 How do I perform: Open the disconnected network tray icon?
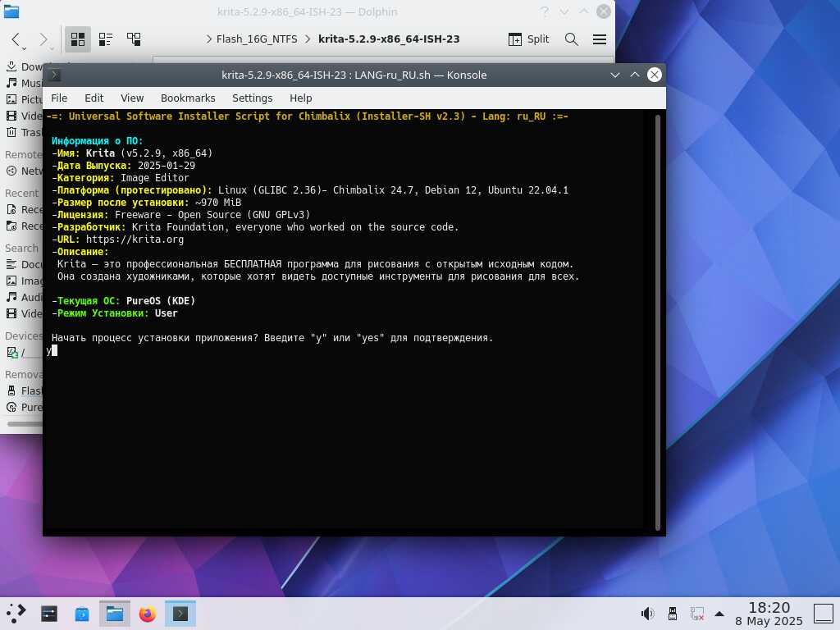click(697, 614)
